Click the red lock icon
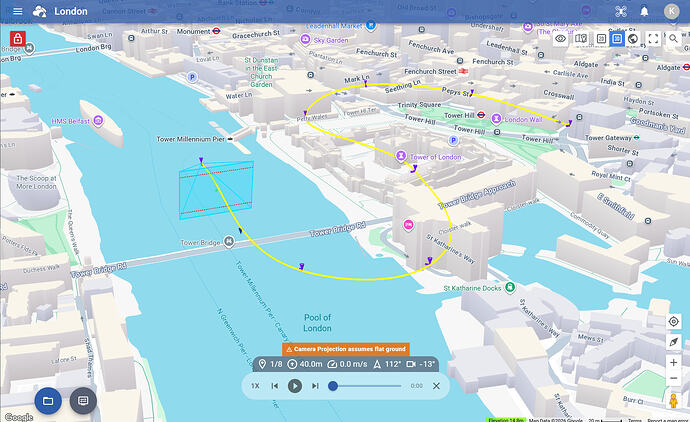Screen dimensions: 690x422 pyautogui.click(x=18, y=39)
